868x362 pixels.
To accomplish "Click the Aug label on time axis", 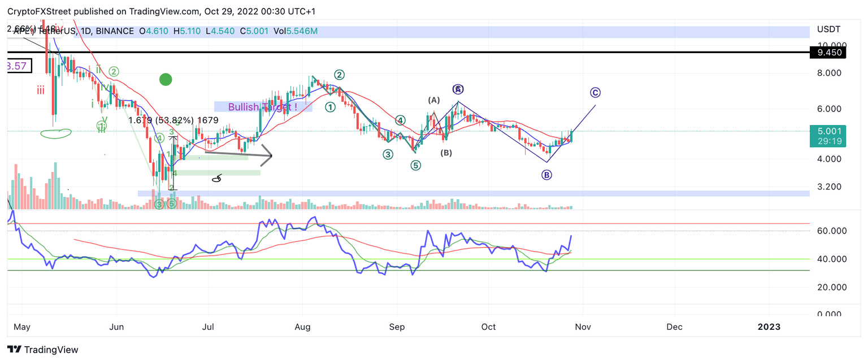I will pos(302,327).
